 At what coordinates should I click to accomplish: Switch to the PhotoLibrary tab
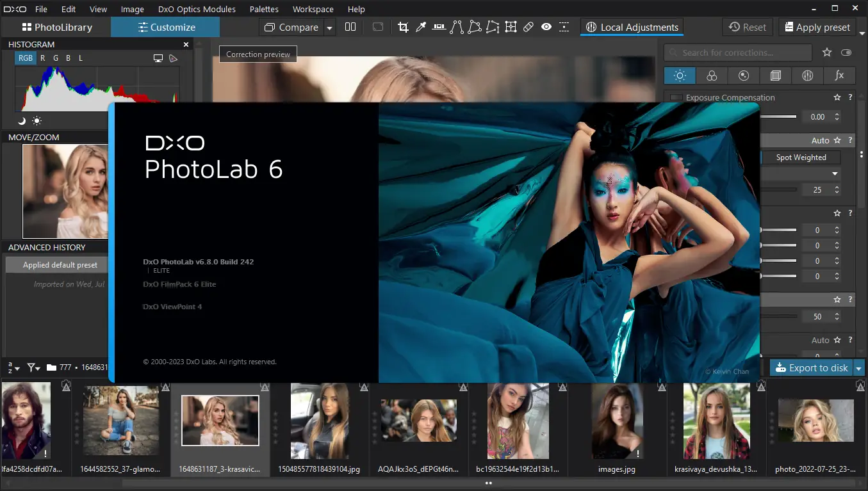58,27
